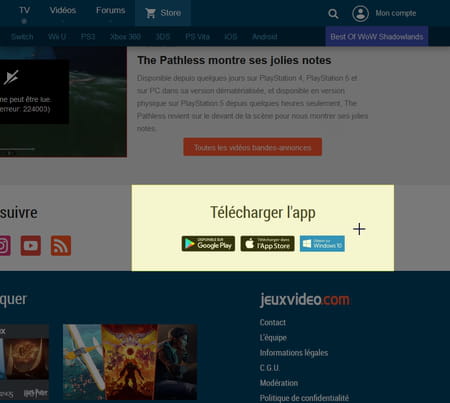The width and height of the screenshot is (450, 403).
Task: Open the Lord of the Rings thumbnail
Action: point(24,362)
